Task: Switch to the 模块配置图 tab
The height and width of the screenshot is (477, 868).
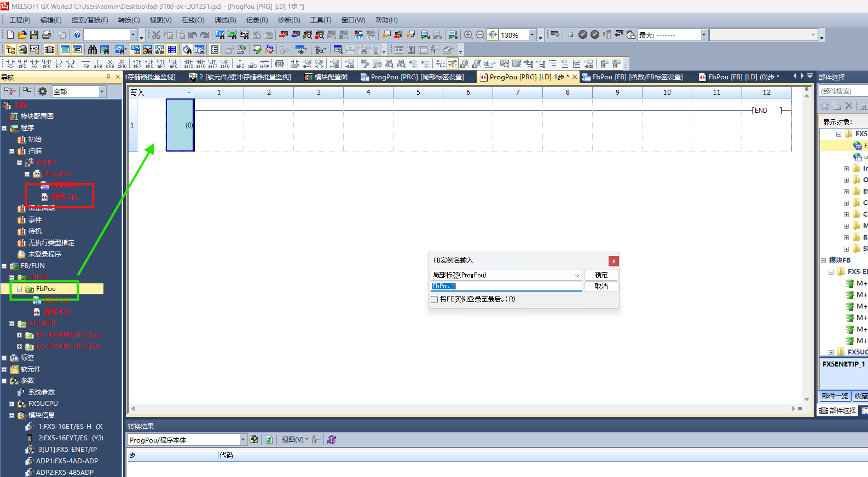Action: pyautogui.click(x=326, y=77)
